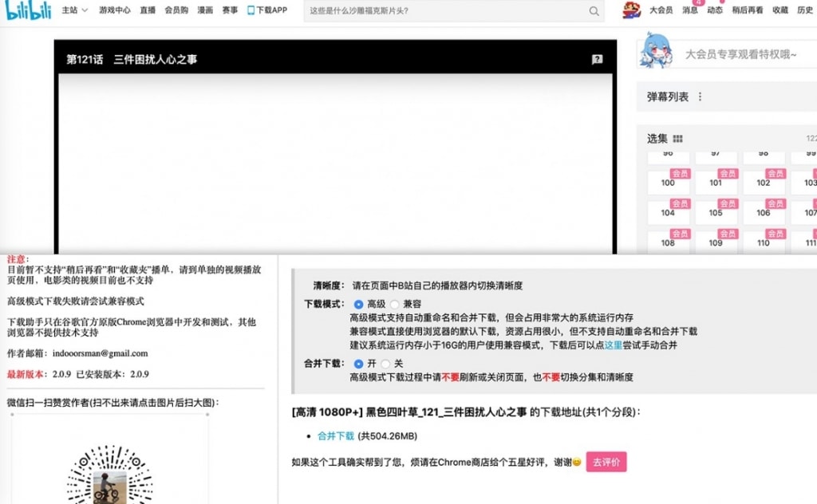Click the help icon on the player title bar
This screenshot has width=817, height=504.
point(597,59)
